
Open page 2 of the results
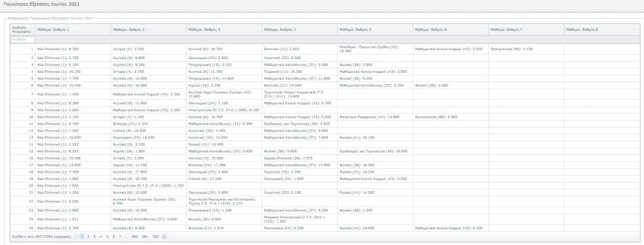(88, 236)
